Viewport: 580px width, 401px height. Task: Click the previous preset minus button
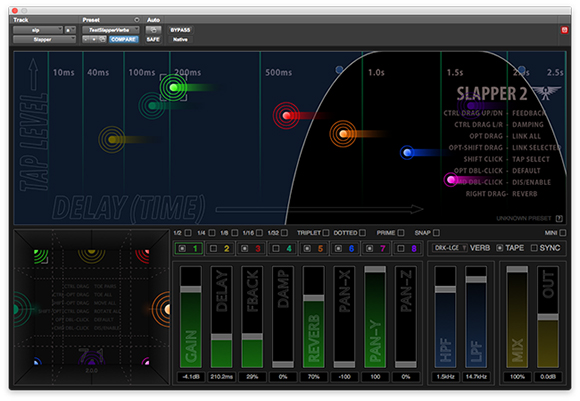click(86, 39)
